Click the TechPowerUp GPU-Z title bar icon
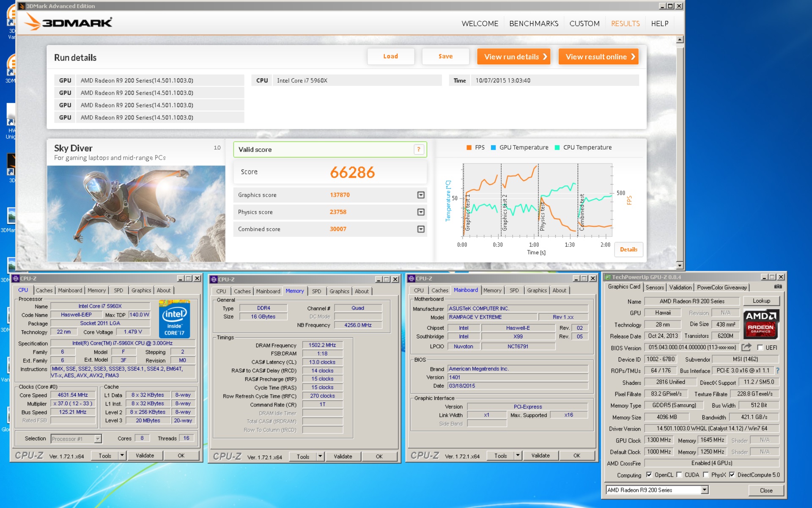 click(607, 277)
